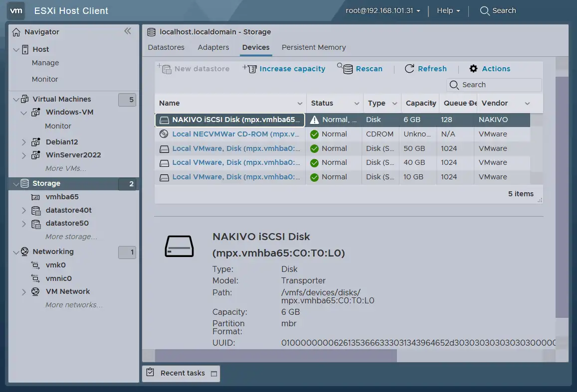Click the WinServer2022 VM icon
Screen dimensions: 577x392
coord(36,155)
